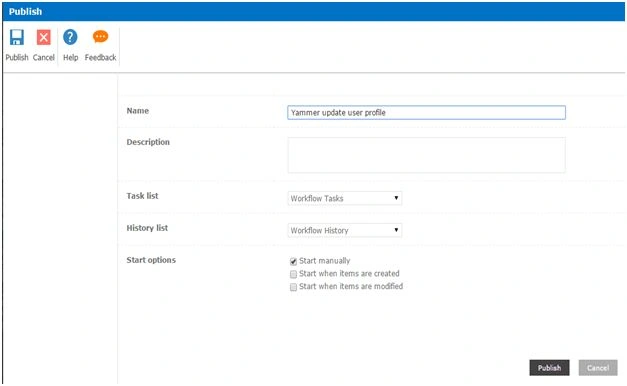Open the Task list dropdown

(345, 198)
